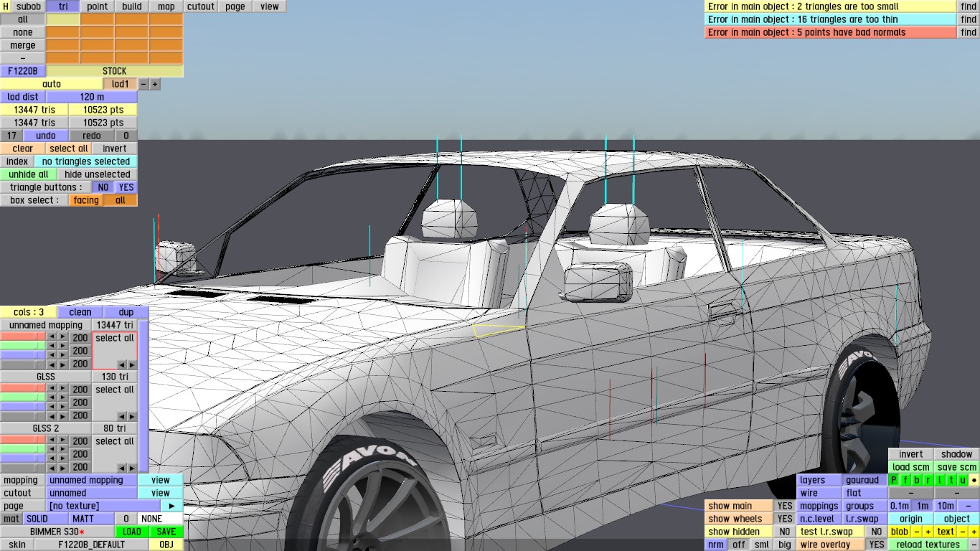Viewport: 980px width, 551px height.
Task: Click the arrow next to page no texture
Action: pos(172,506)
